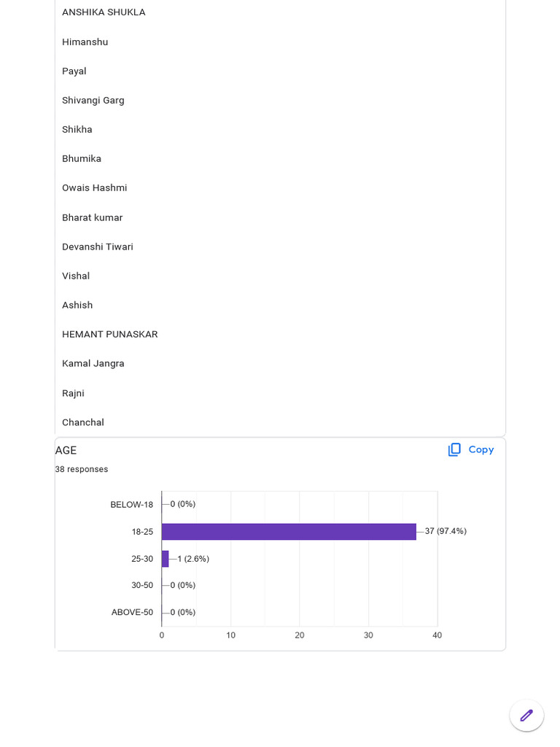560x747 pixels.
Task: Click the 38 responses count text
Action: [82, 470]
